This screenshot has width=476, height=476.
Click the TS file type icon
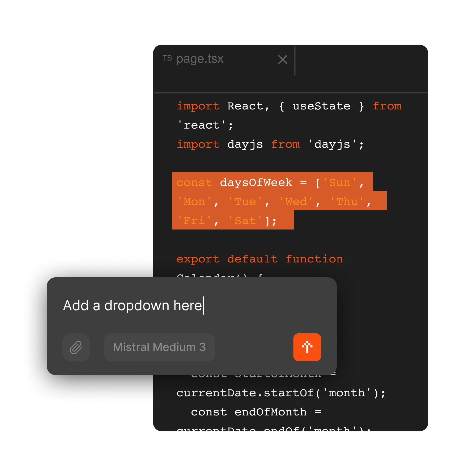point(167,58)
